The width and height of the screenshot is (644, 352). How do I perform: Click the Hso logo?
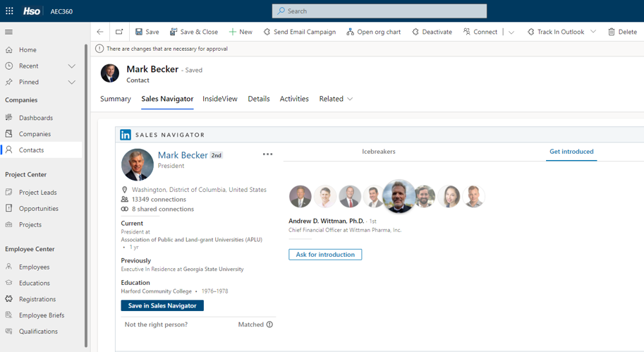click(x=32, y=11)
